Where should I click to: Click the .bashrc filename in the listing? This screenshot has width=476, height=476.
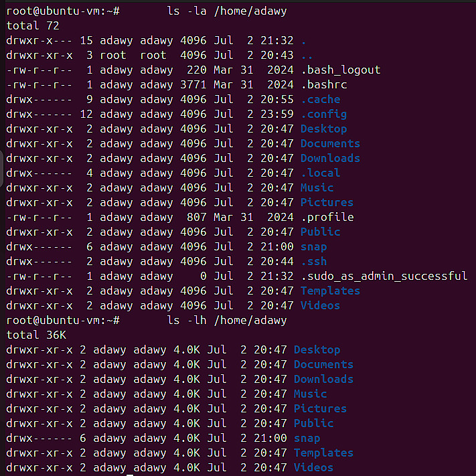(x=323, y=85)
